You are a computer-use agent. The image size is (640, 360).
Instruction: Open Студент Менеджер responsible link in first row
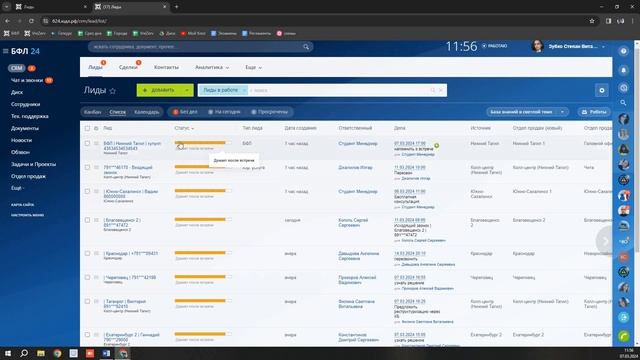[x=358, y=144]
